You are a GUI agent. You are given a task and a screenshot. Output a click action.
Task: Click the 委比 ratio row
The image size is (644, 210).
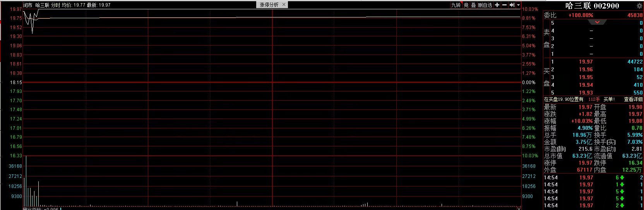(x=593, y=15)
